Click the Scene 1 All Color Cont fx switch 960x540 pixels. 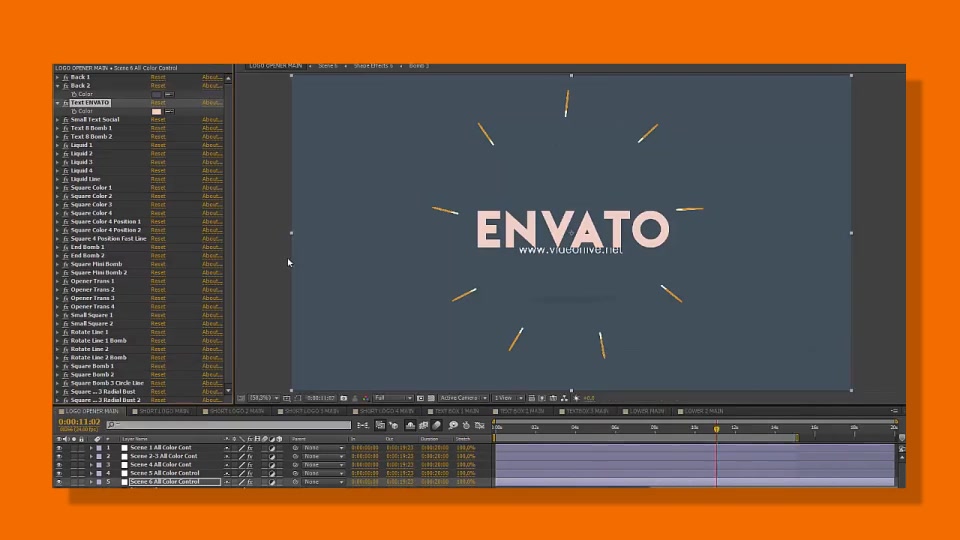click(250, 448)
